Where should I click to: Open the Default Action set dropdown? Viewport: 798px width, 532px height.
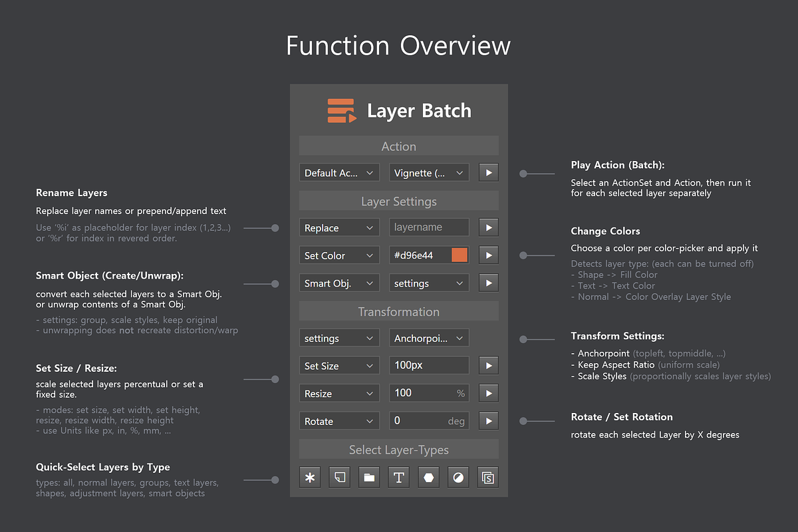(339, 172)
